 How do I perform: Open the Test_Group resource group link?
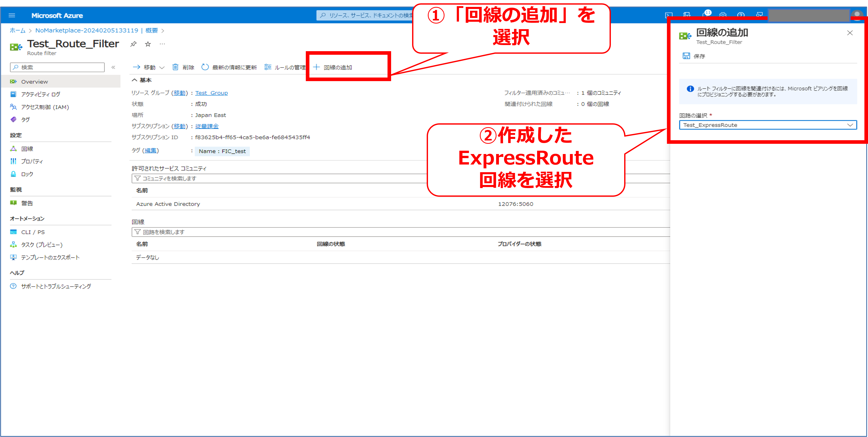(x=211, y=93)
